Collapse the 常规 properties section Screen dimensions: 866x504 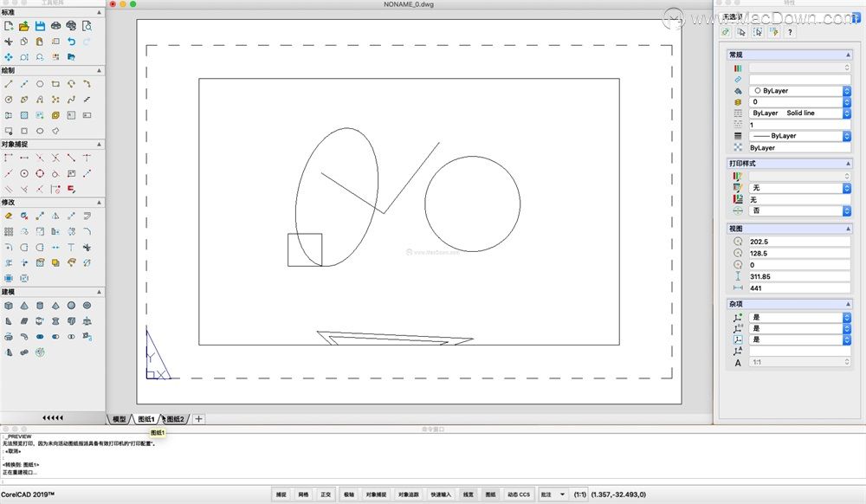pos(848,55)
